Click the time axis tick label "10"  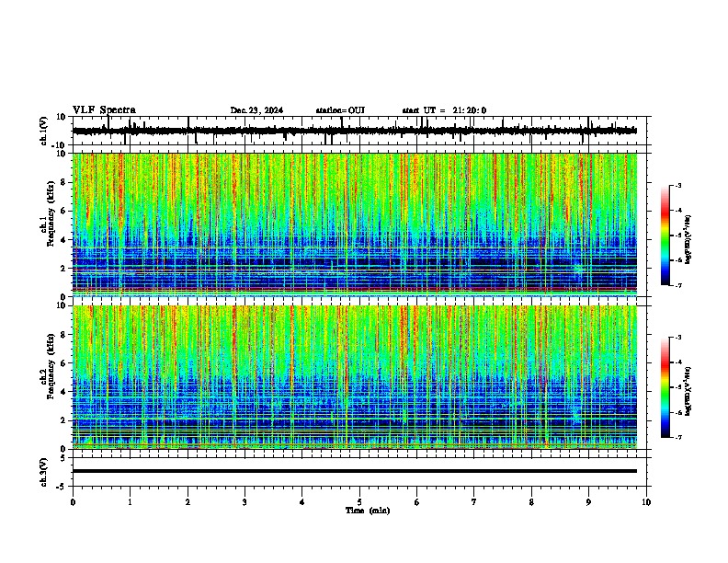[646, 502]
